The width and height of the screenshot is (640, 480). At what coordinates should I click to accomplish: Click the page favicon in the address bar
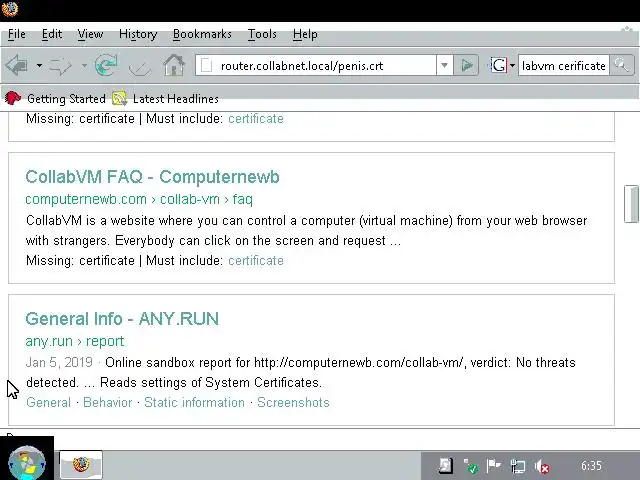tap(207, 65)
